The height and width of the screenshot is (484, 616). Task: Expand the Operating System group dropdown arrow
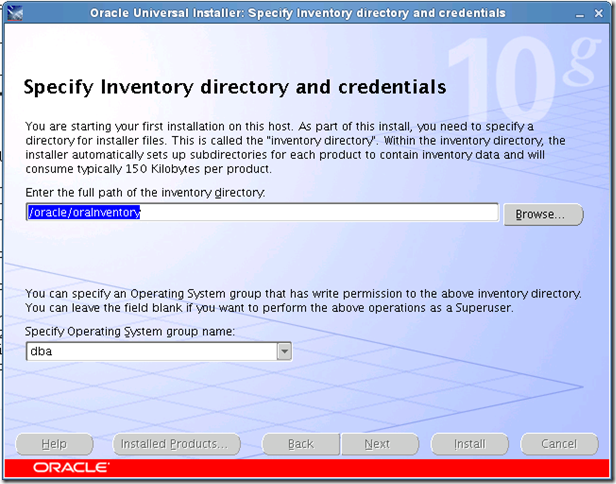point(284,351)
